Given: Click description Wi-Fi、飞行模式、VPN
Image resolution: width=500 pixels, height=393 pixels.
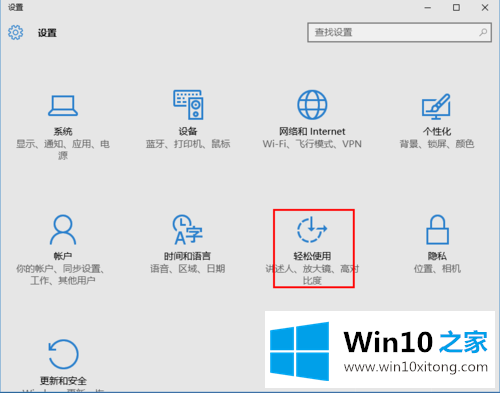Looking at the screenshot, I should (312, 144).
